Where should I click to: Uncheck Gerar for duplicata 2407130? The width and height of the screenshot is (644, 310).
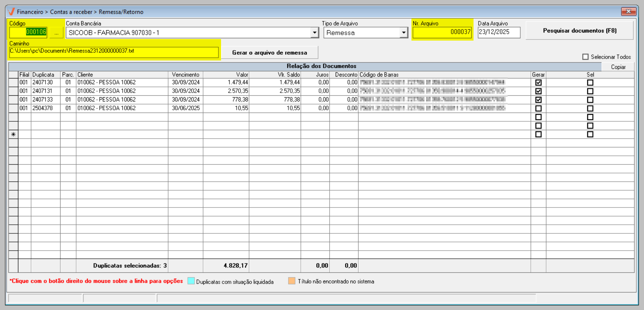538,83
